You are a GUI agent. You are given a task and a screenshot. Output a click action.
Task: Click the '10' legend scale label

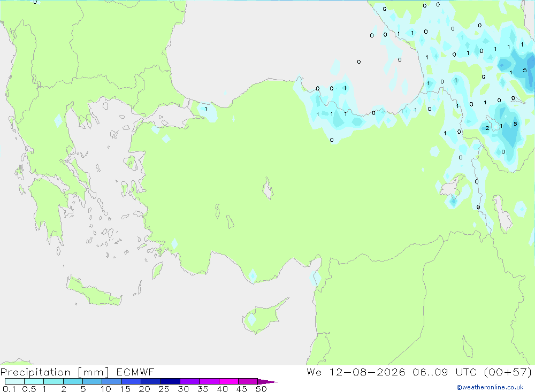pyautogui.click(x=105, y=389)
